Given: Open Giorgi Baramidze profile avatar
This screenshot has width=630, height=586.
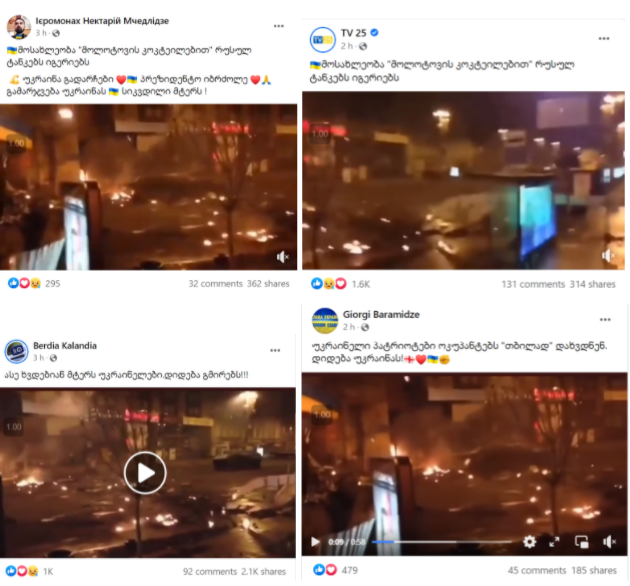Looking at the screenshot, I should (325, 321).
